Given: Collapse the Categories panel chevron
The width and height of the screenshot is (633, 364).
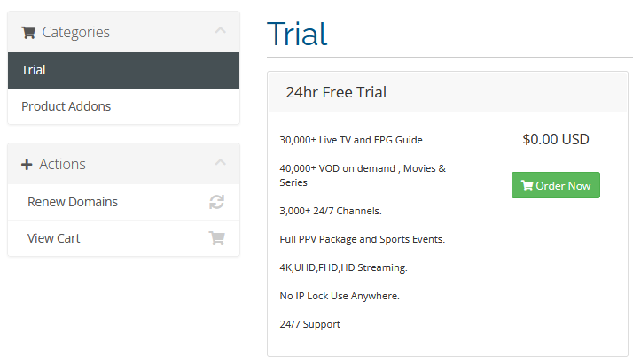Looking at the screenshot, I should 220,32.
